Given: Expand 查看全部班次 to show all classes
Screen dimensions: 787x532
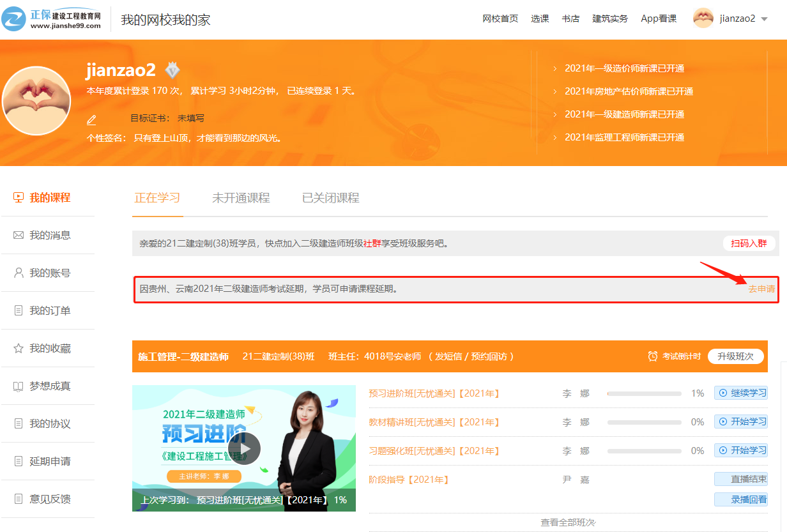Looking at the screenshot, I should pyautogui.click(x=568, y=522).
